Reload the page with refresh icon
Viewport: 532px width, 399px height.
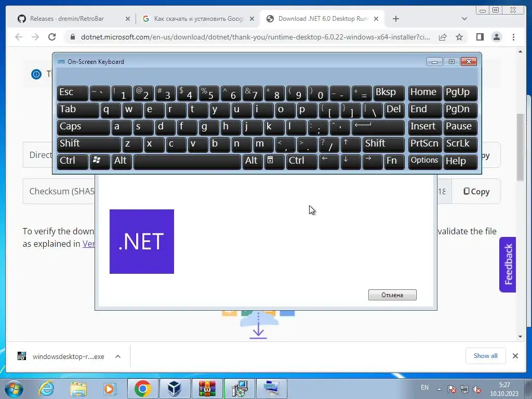(52, 37)
